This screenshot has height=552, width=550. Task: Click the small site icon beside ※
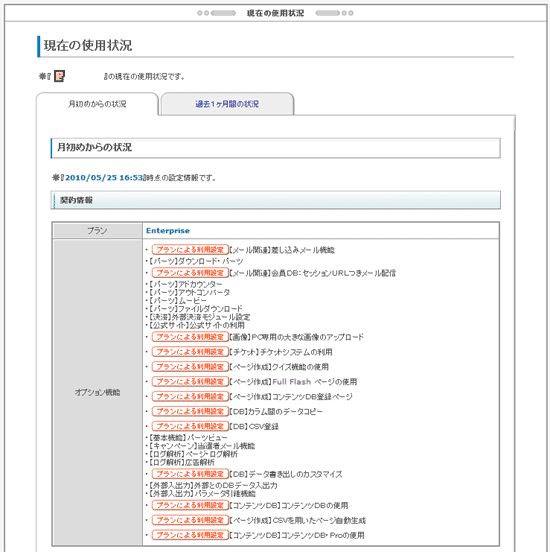pyautogui.click(x=59, y=76)
